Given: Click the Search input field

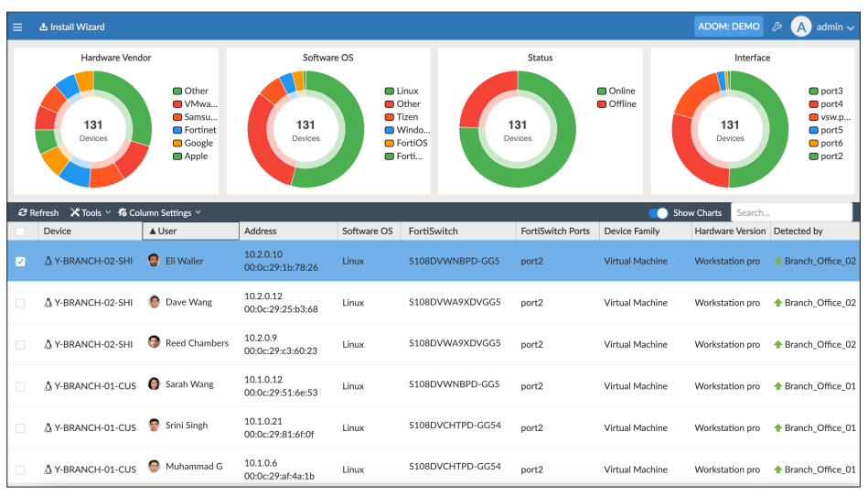Looking at the screenshot, I should [791, 212].
